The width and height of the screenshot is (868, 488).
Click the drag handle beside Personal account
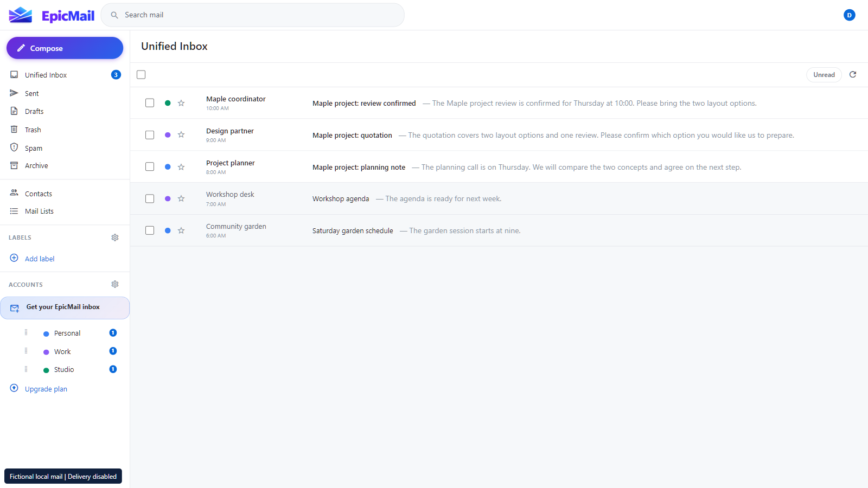(26, 333)
